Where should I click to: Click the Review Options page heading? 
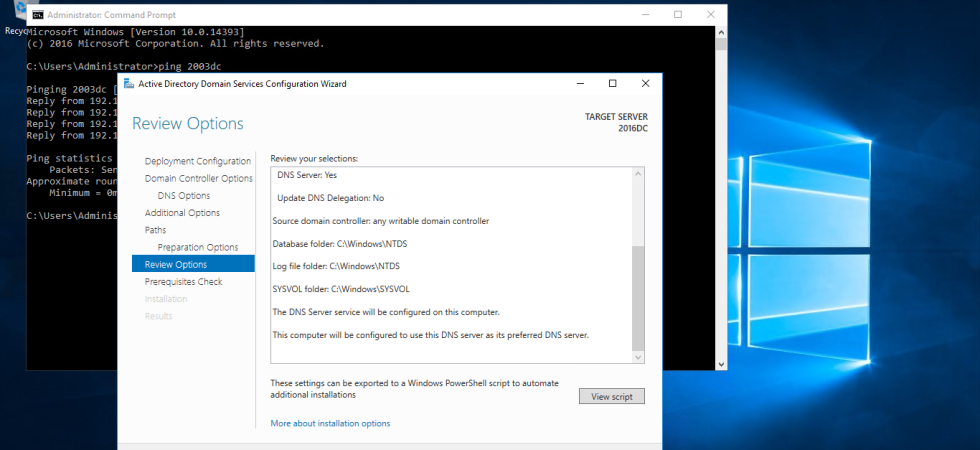tap(188, 123)
